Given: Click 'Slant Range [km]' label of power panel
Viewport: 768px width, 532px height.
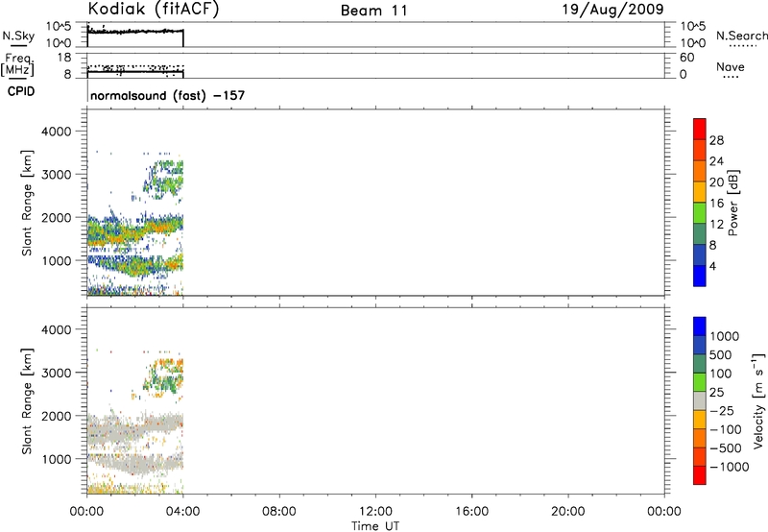Looking at the screenshot, I should coord(27,203).
